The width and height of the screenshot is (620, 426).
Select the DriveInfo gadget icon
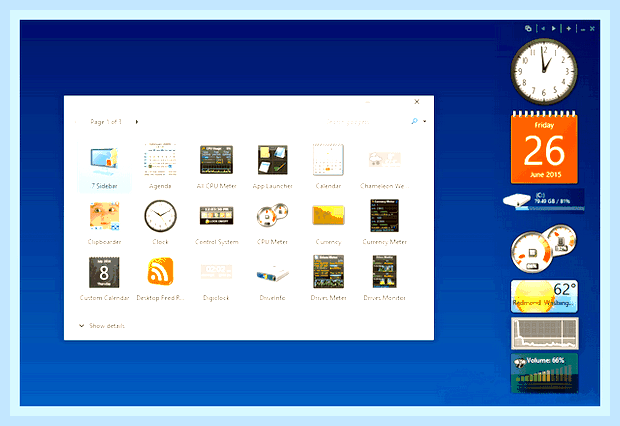click(272, 274)
